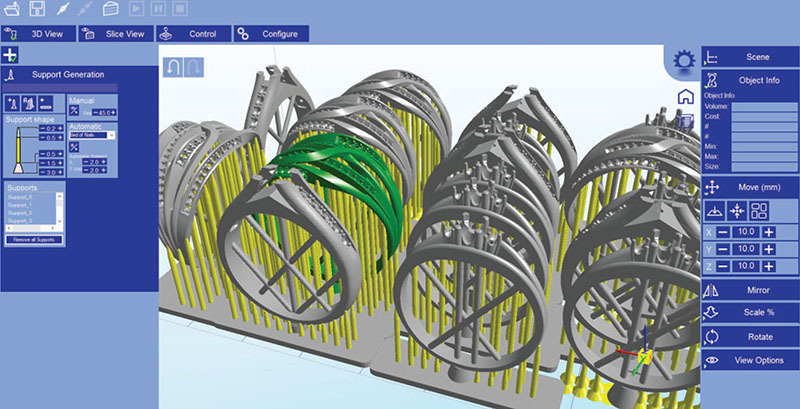The image size is (800, 409).
Task: Click Remove all Supports button
Action: pos(35,240)
